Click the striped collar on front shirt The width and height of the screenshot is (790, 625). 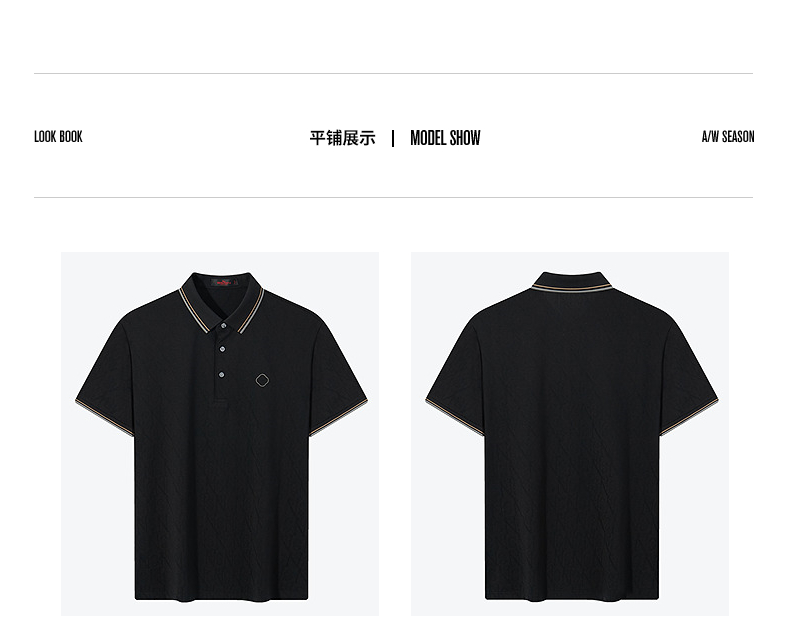point(222,303)
